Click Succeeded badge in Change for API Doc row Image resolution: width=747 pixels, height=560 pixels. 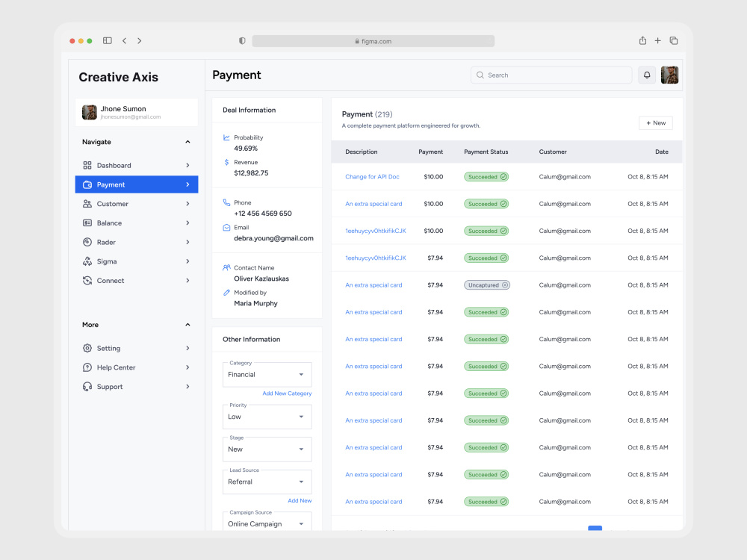(x=486, y=177)
